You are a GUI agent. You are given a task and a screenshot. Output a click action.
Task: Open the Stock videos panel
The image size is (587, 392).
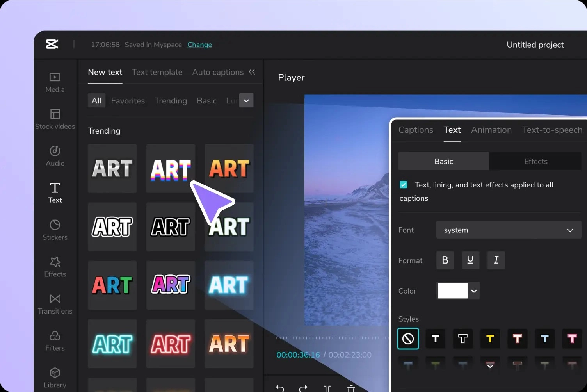pos(55,119)
